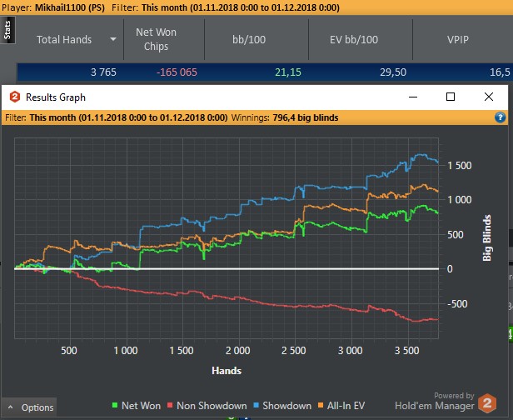The image size is (513, 420).
Task: Toggle the Net Won green legend
Action: click(x=136, y=406)
